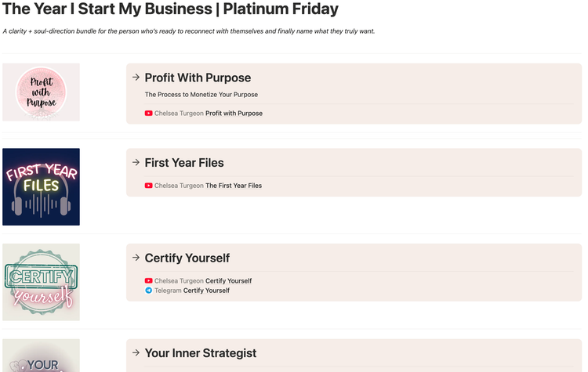
Task: Open the Chelsea Turgeon Certify Yourself YouTube link
Action: [228, 281]
